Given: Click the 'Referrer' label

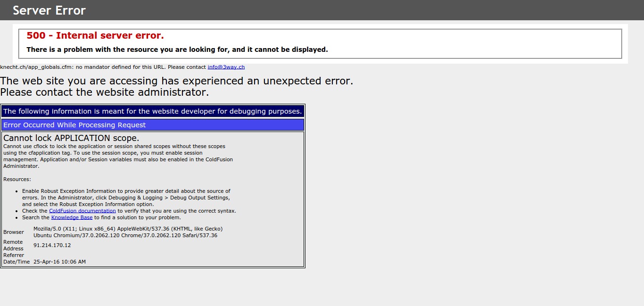Looking at the screenshot, I should click(x=14, y=255).
